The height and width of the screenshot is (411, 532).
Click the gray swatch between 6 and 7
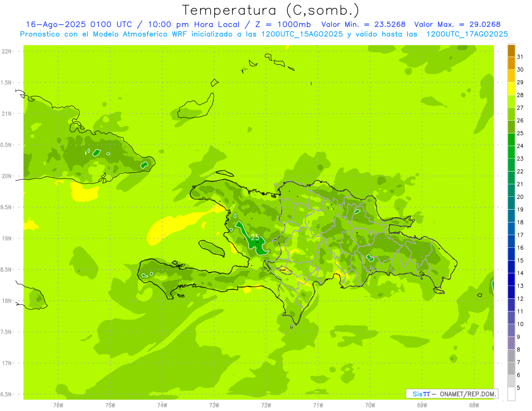pyautogui.click(x=511, y=368)
